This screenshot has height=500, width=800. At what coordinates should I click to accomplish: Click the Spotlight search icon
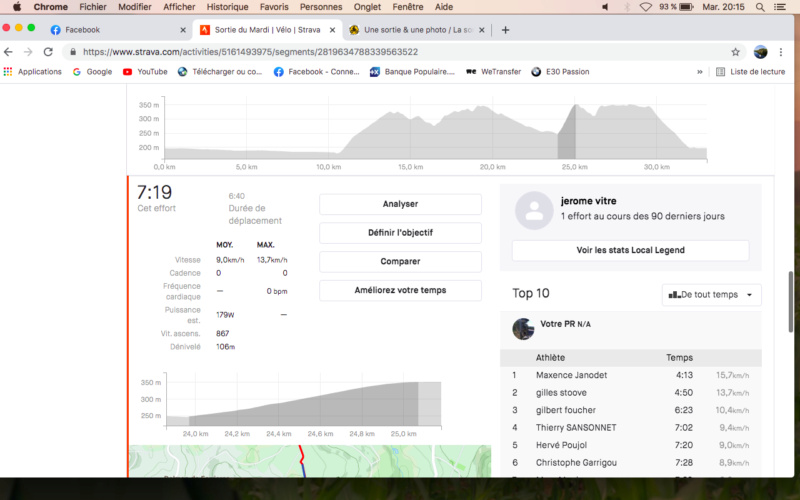[x=760, y=7]
